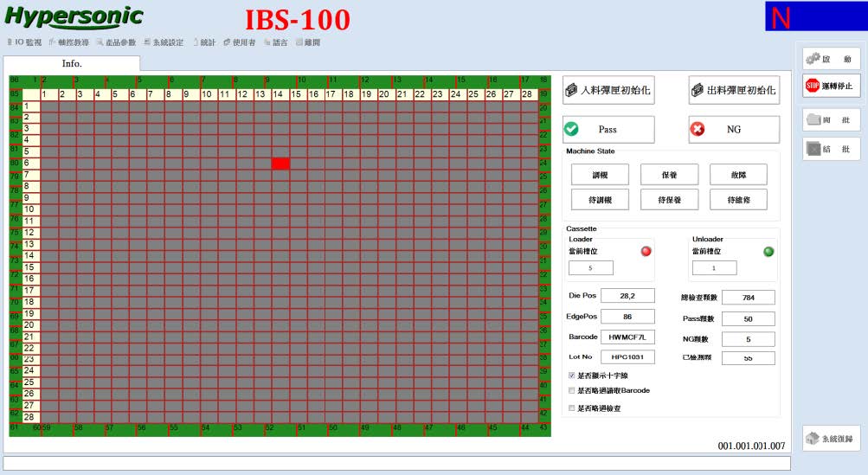Click the IBS-100 title text

(298, 20)
